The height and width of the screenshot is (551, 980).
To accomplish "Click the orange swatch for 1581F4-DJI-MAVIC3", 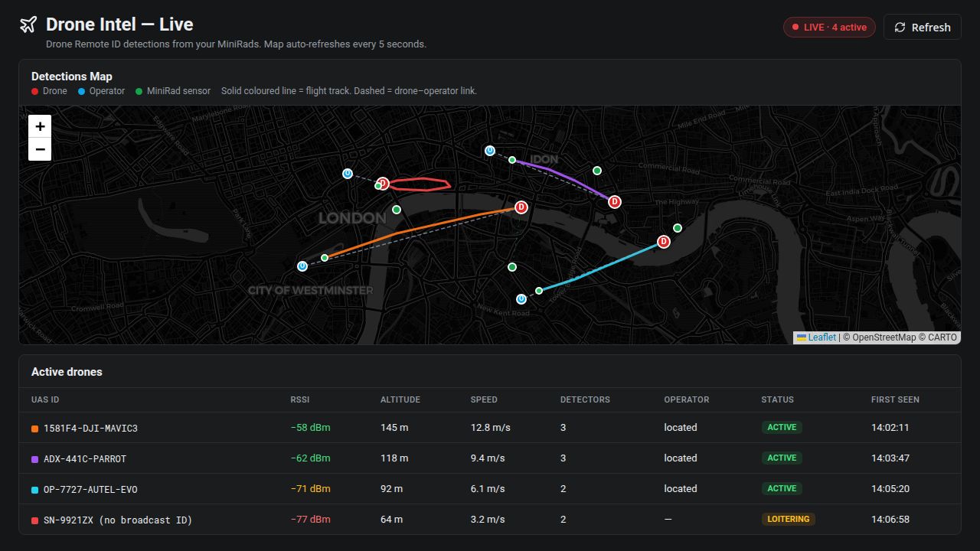I will pyautogui.click(x=34, y=429).
